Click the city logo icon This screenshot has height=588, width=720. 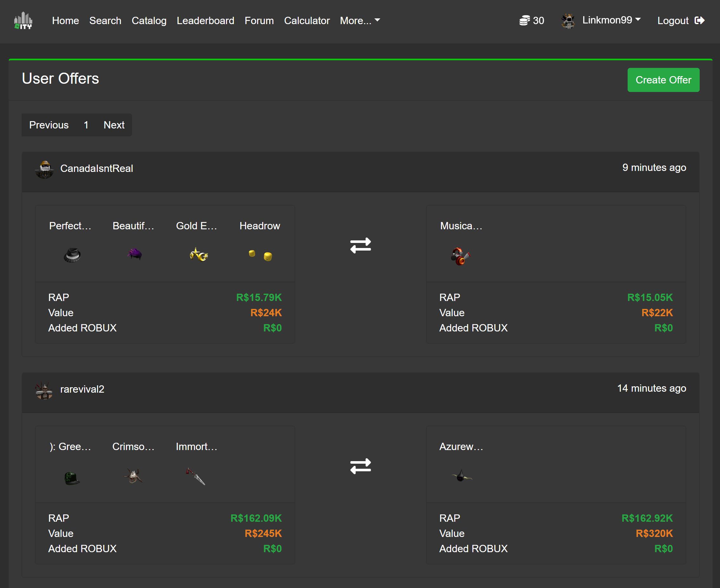click(x=23, y=21)
